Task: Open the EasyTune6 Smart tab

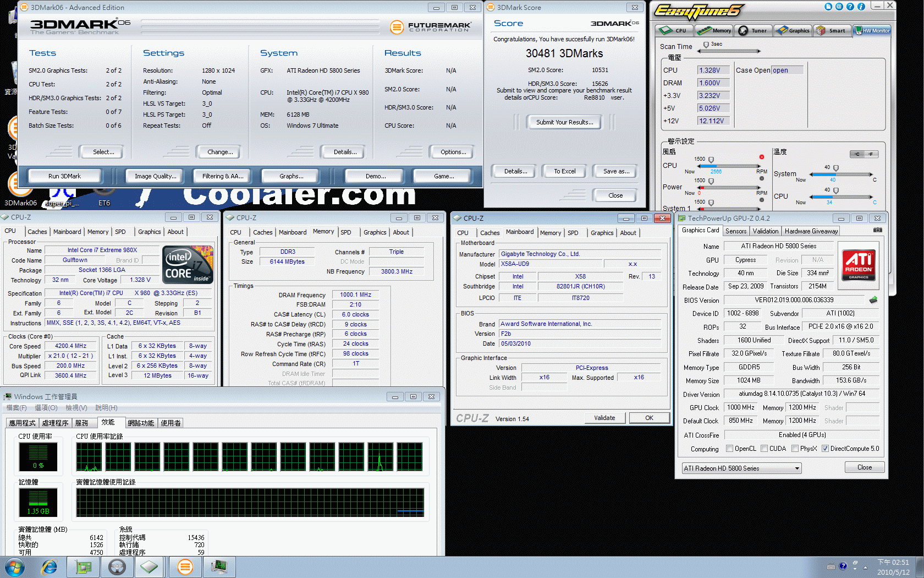Action: click(x=832, y=31)
